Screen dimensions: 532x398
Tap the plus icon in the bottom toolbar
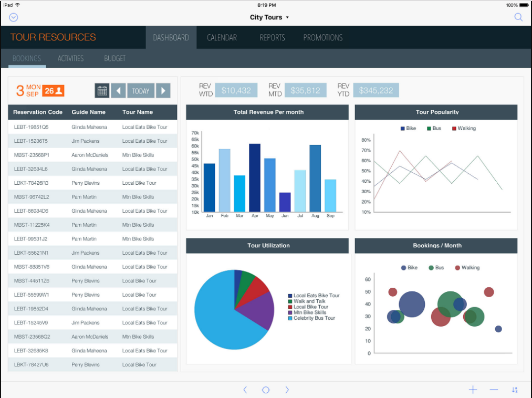(x=472, y=390)
